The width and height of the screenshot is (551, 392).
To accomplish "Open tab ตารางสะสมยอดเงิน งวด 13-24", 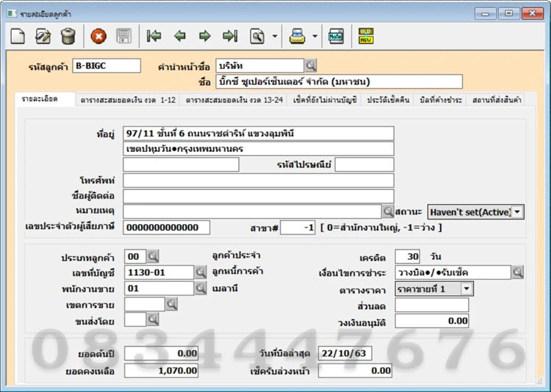I will pyautogui.click(x=234, y=100).
